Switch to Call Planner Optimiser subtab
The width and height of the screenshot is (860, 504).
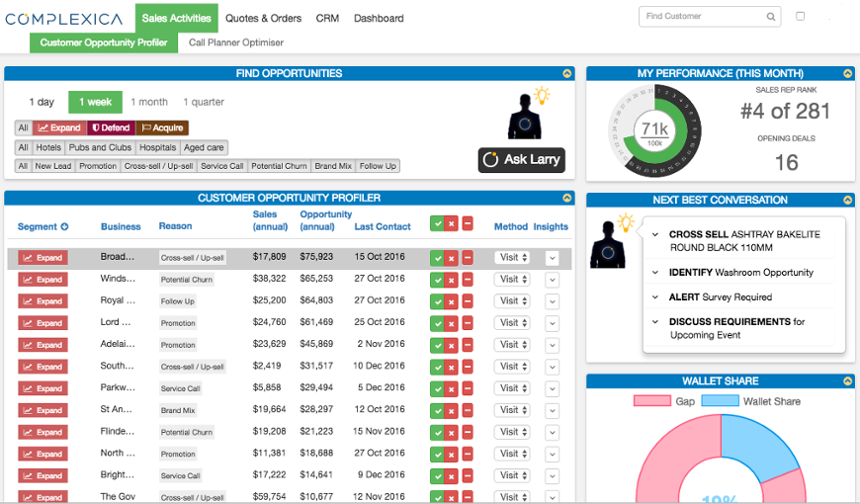[x=236, y=42]
